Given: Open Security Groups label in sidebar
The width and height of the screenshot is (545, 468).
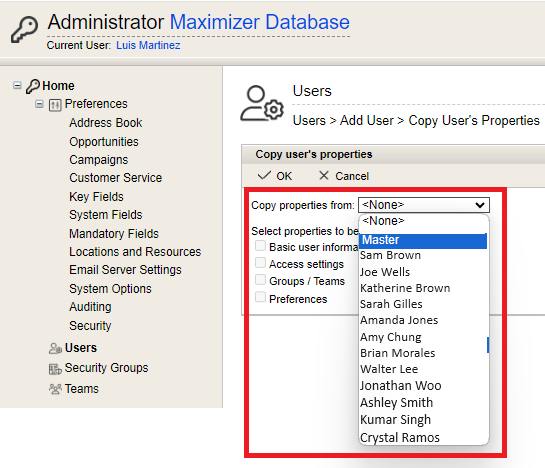Looking at the screenshot, I should [x=106, y=368].
